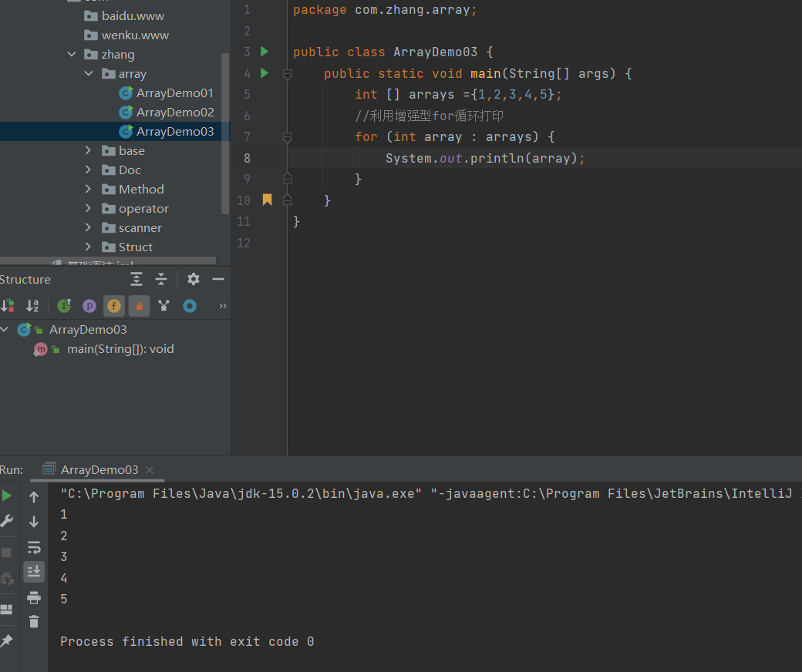Open run configuration wrench icon
This screenshot has height=672, width=802.
click(x=7, y=521)
